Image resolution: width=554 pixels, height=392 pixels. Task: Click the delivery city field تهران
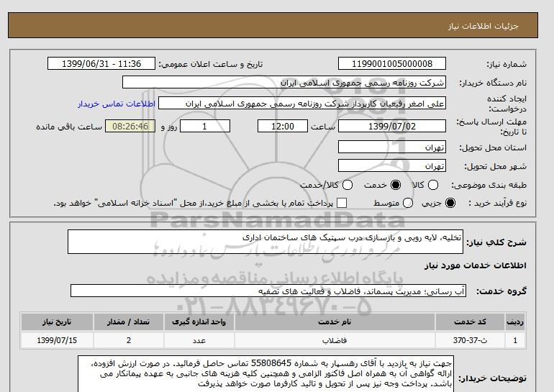click(392, 165)
